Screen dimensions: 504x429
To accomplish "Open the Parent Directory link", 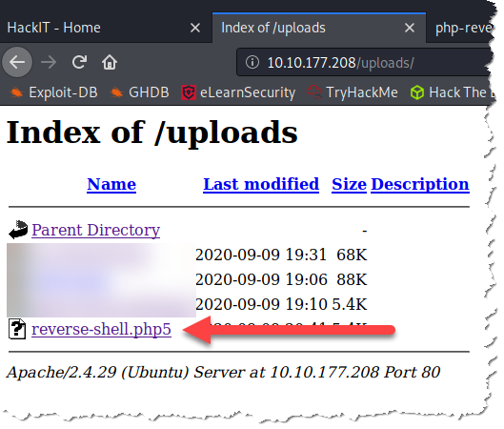I will (96, 231).
